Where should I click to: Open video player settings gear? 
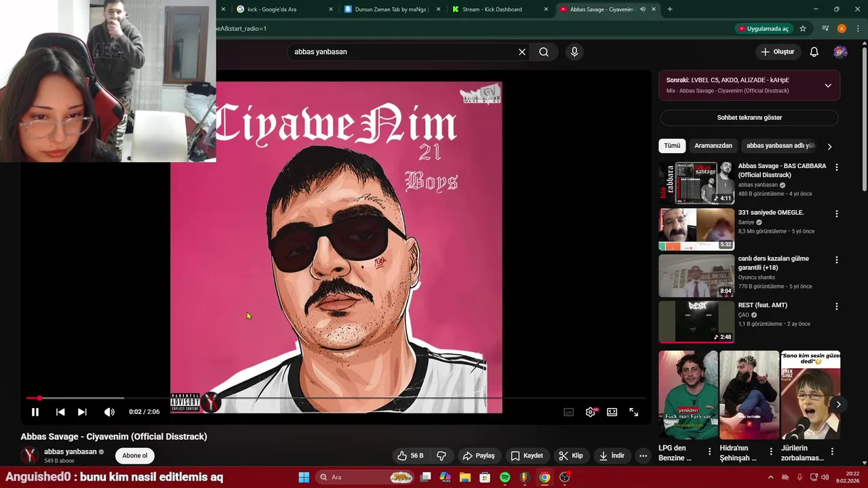pos(591,412)
